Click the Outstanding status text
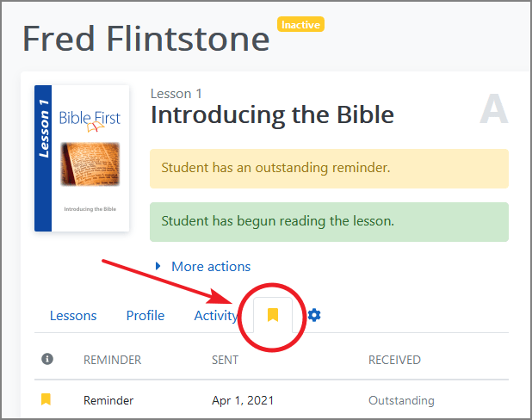Image resolution: width=532 pixels, height=420 pixels. click(x=401, y=400)
